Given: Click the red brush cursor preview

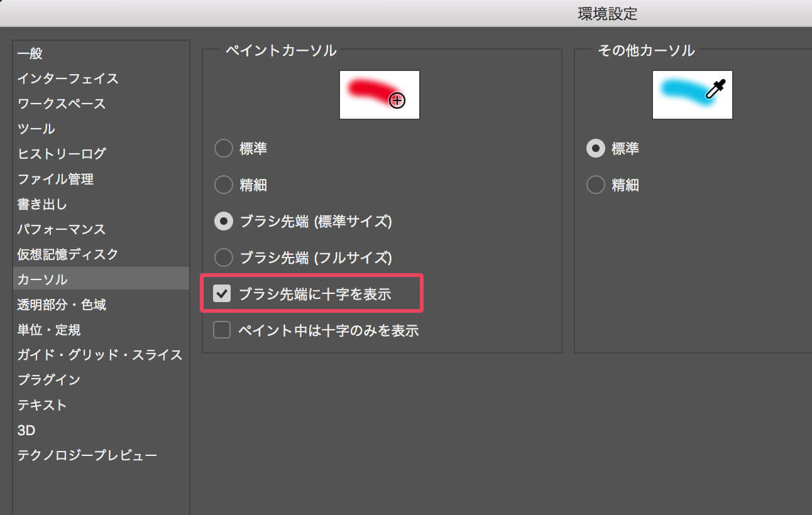Looking at the screenshot, I should [x=380, y=95].
